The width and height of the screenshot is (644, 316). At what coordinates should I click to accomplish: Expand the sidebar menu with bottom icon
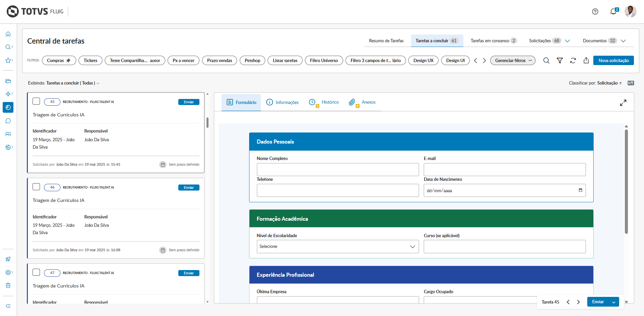[x=8, y=306]
